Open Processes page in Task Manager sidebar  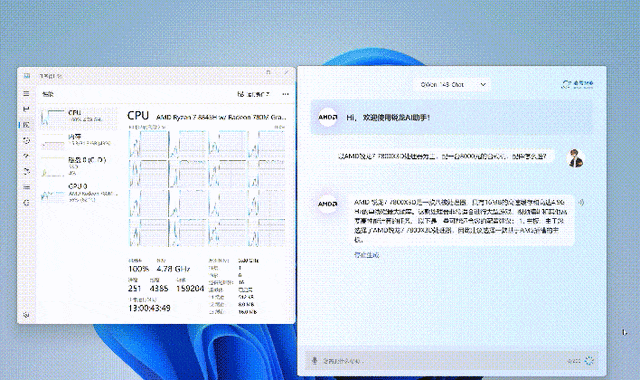point(26,109)
